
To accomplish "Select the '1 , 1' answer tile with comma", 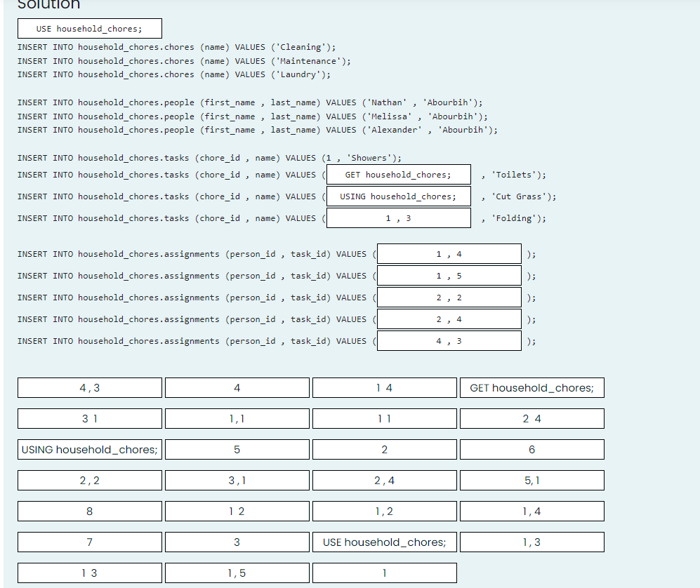I will click(x=237, y=418).
